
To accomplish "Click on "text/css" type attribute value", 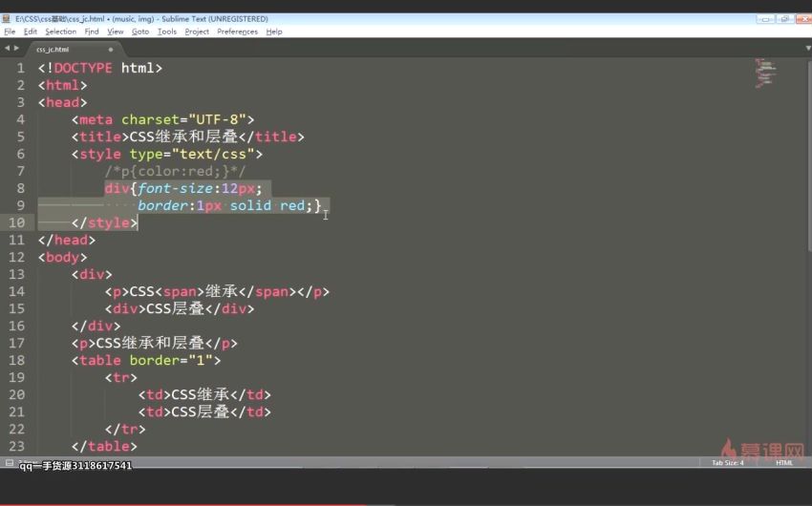I will point(213,154).
